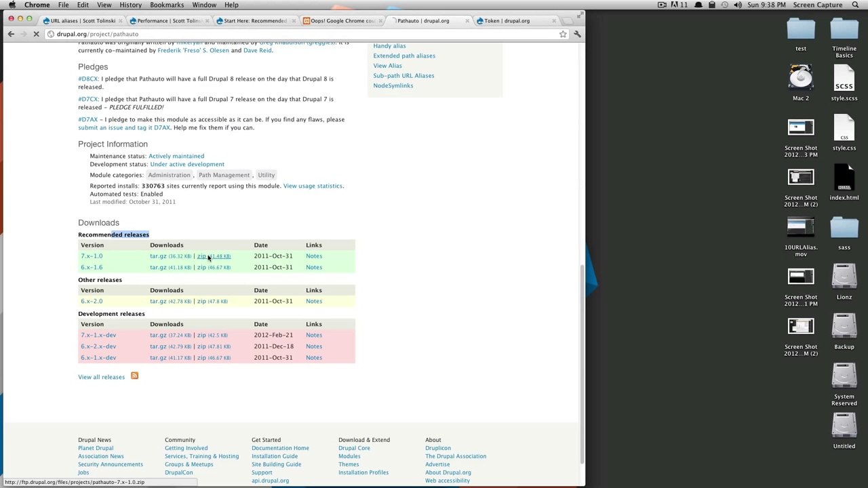868x488 pixels.
Task: Open Documentation Home footer link
Action: click(280, 448)
